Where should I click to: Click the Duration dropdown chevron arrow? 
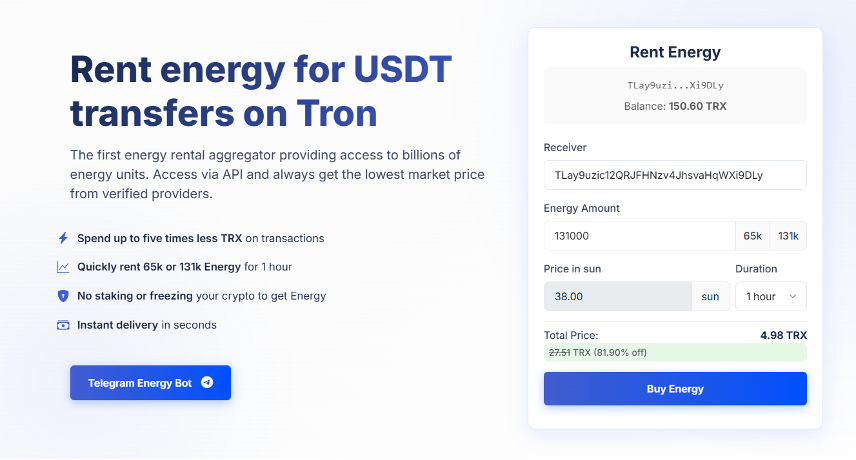793,296
